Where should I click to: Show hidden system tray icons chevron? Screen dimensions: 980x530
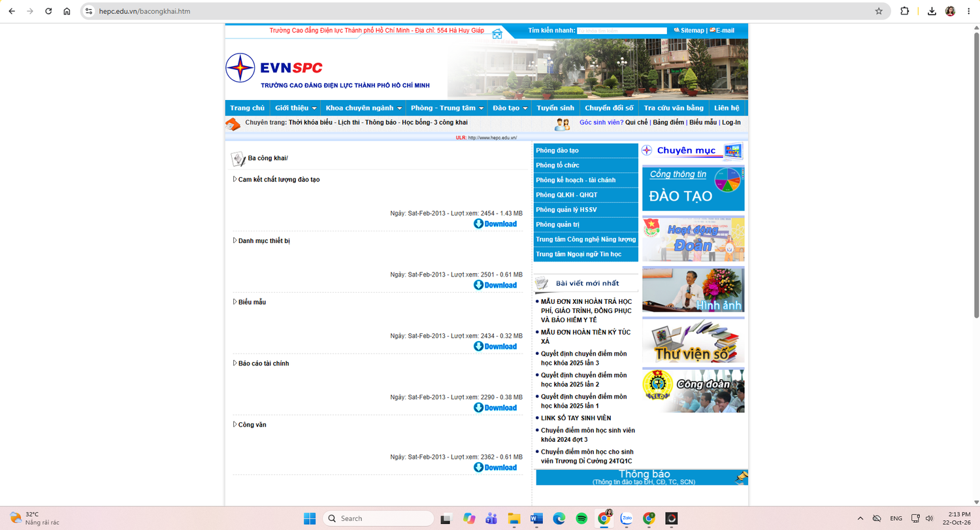(x=860, y=518)
